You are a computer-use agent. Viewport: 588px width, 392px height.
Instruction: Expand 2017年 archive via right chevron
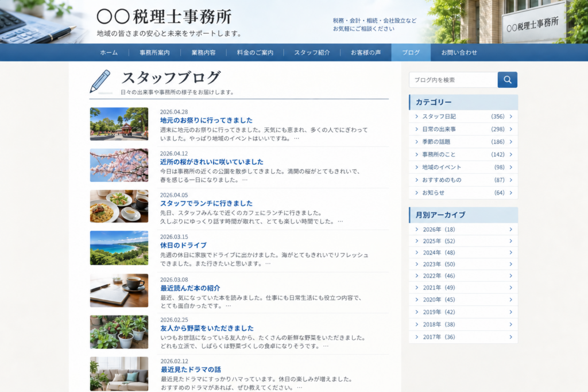tap(510, 337)
